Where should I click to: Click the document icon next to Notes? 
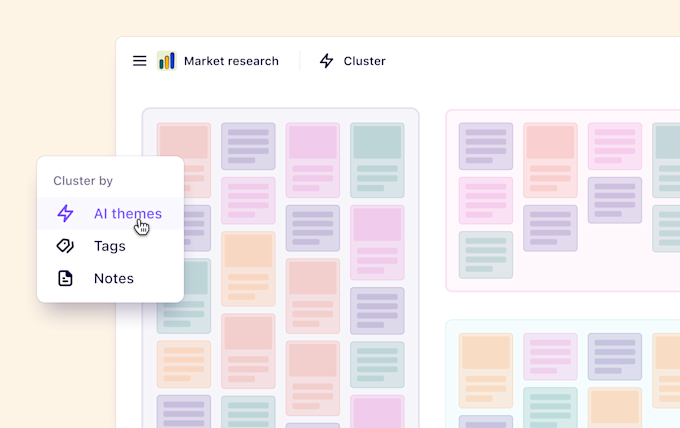65,278
